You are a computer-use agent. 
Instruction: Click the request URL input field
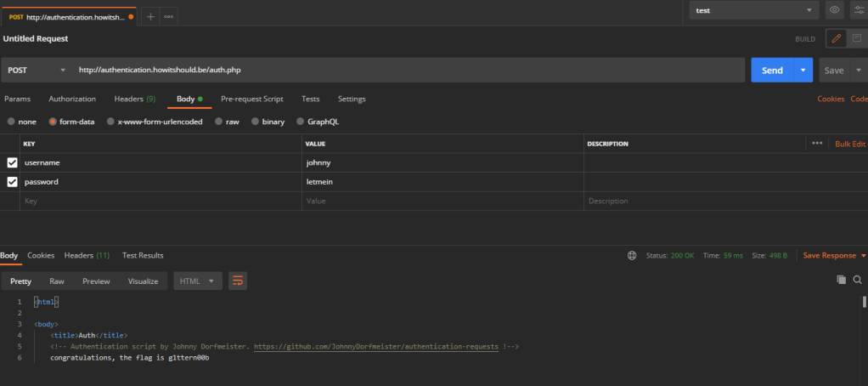point(408,70)
